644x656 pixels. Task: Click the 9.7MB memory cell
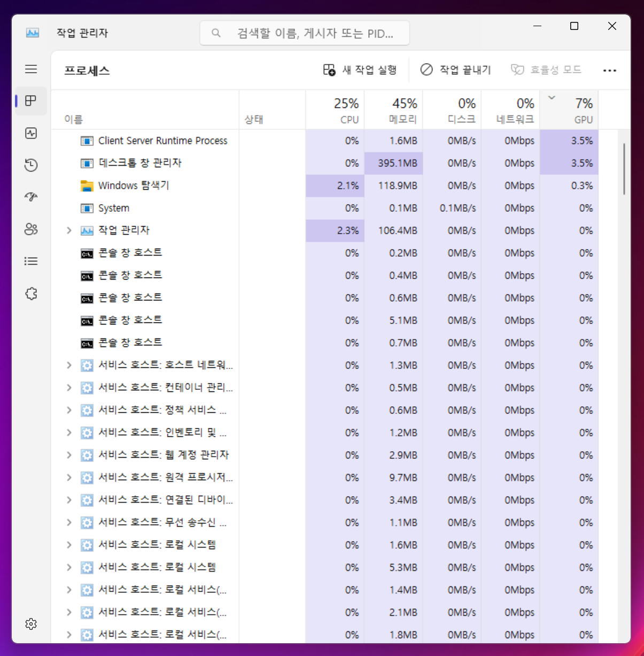click(393, 477)
